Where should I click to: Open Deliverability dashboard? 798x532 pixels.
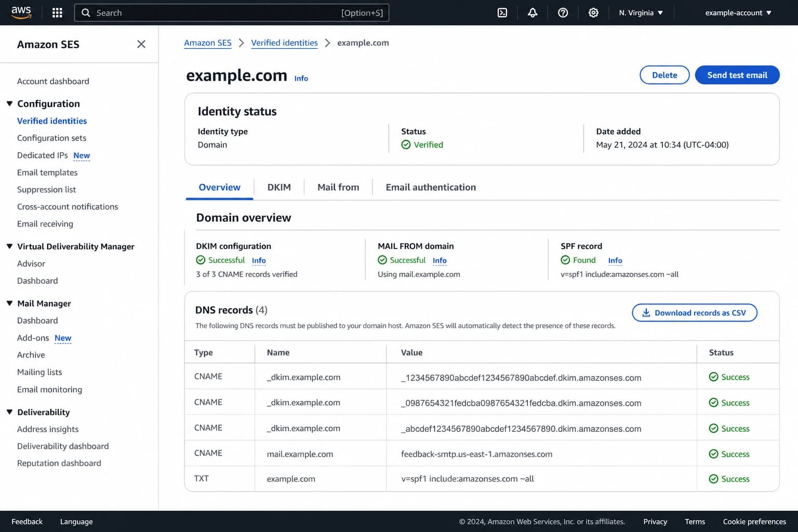(63, 446)
